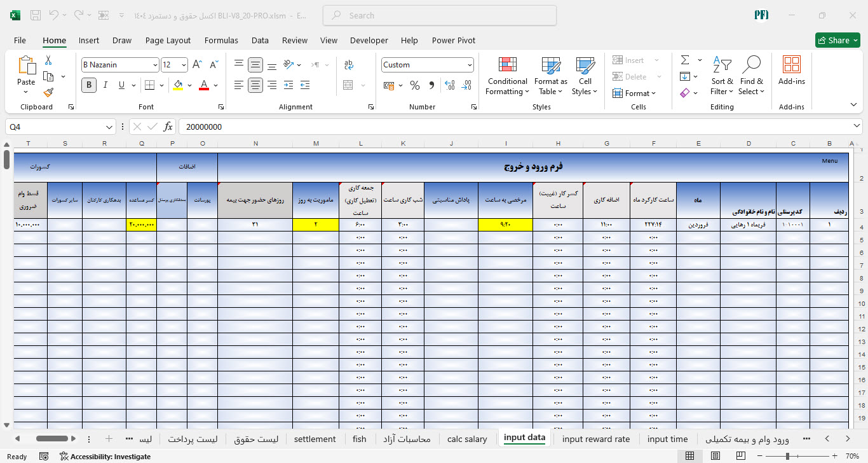Toggle Underline formatting
Screen dimensions: 868x463
tap(122, 85)
